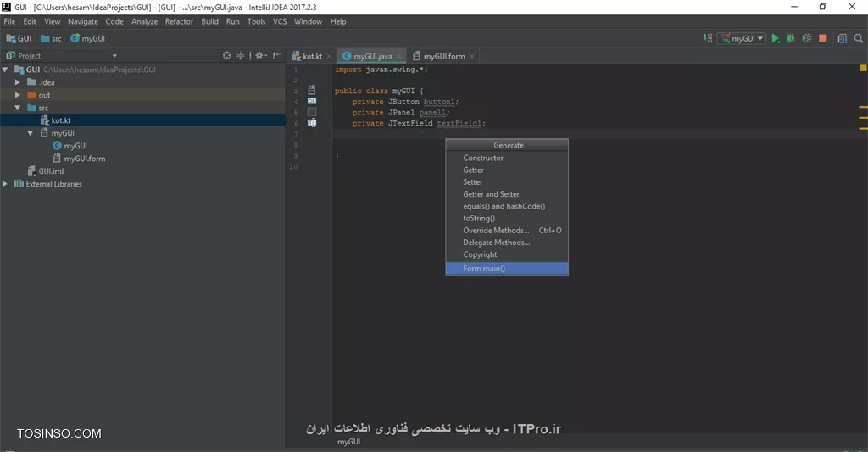
Task: Close the myGUI.java editor tab
Action: click(398, 56)
